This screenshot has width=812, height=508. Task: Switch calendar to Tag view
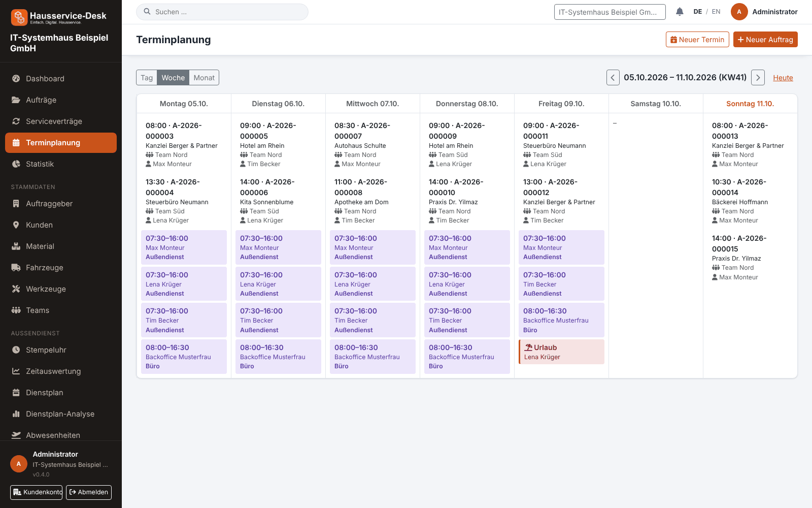147,78
